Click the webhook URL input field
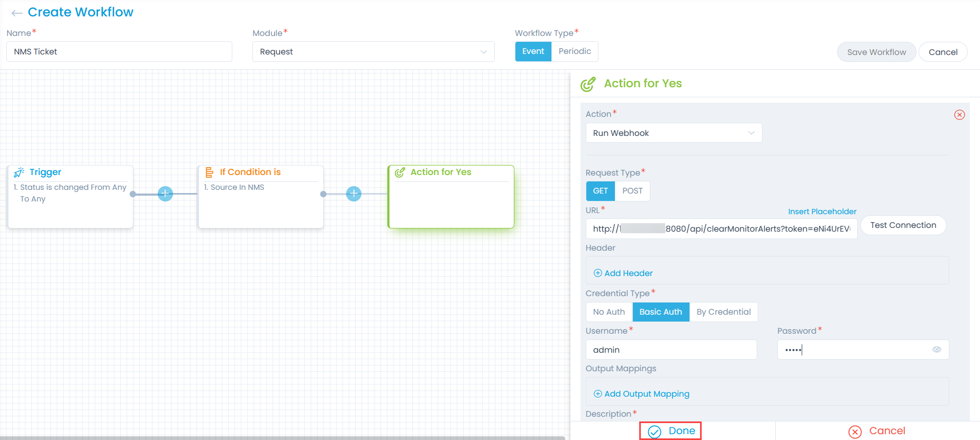980x440 pixels. coord(721,228)
